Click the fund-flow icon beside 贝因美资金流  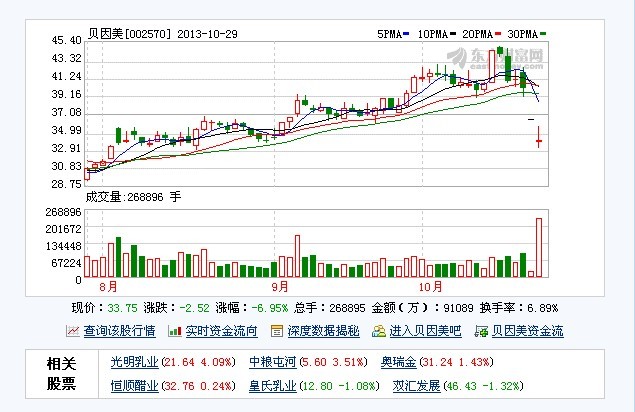coord(482,331)
